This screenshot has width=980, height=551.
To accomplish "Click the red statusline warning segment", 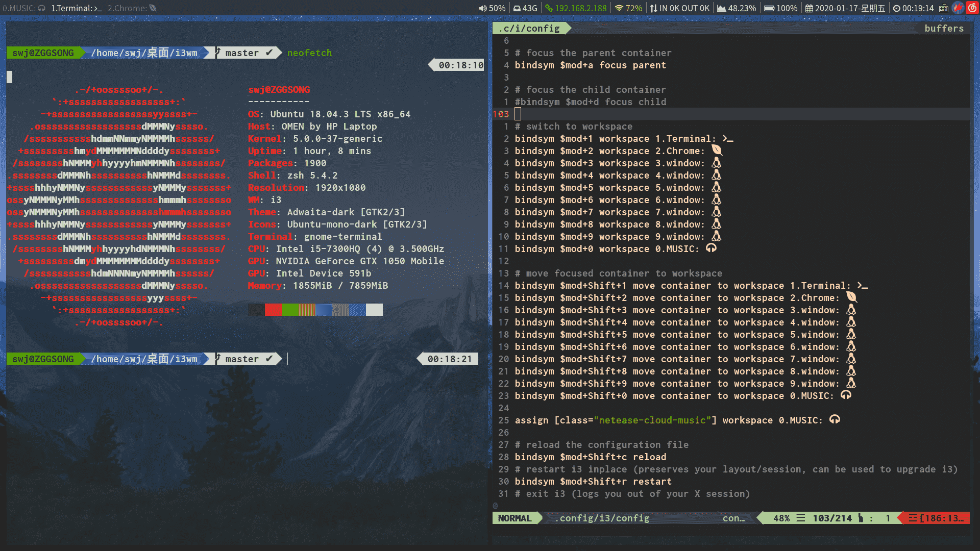I will coord(936,518).
